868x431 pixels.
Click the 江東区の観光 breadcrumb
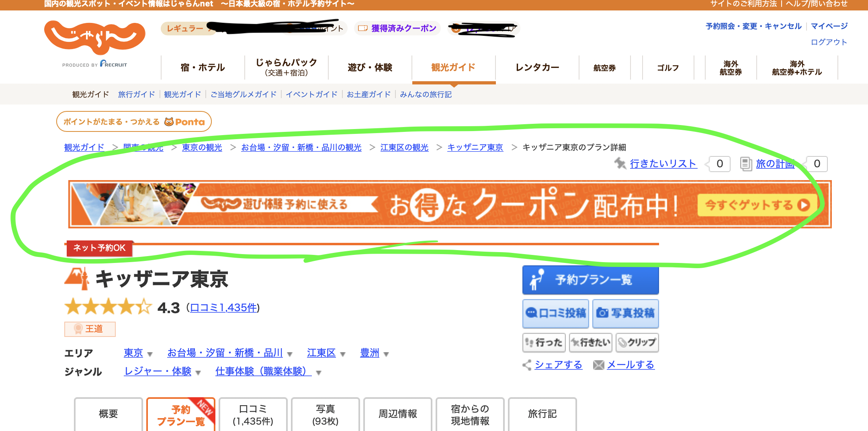coord(404,148)
